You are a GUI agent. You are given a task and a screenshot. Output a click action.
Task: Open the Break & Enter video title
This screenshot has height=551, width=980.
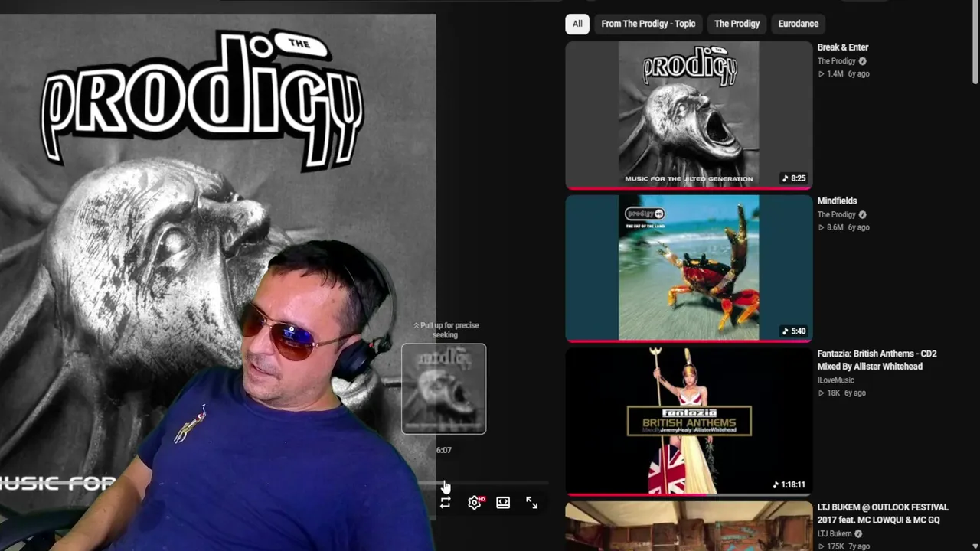(x=843, y=47)
